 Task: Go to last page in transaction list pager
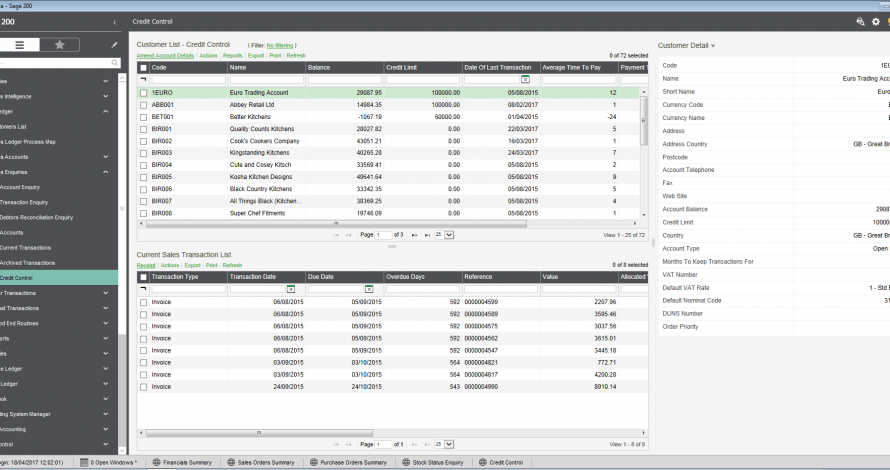point(427,444)
